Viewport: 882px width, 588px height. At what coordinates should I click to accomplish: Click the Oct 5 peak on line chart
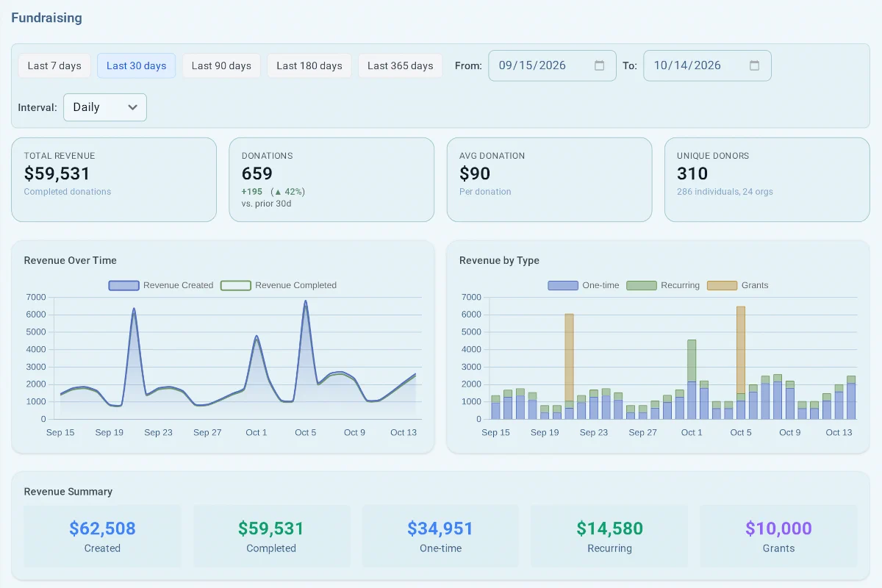click(305, 301)
